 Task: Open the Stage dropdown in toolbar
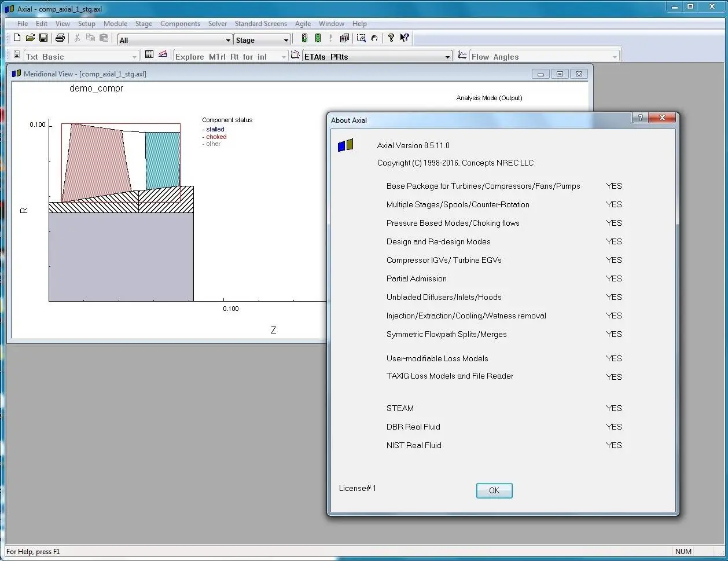(x=286, y=40)
